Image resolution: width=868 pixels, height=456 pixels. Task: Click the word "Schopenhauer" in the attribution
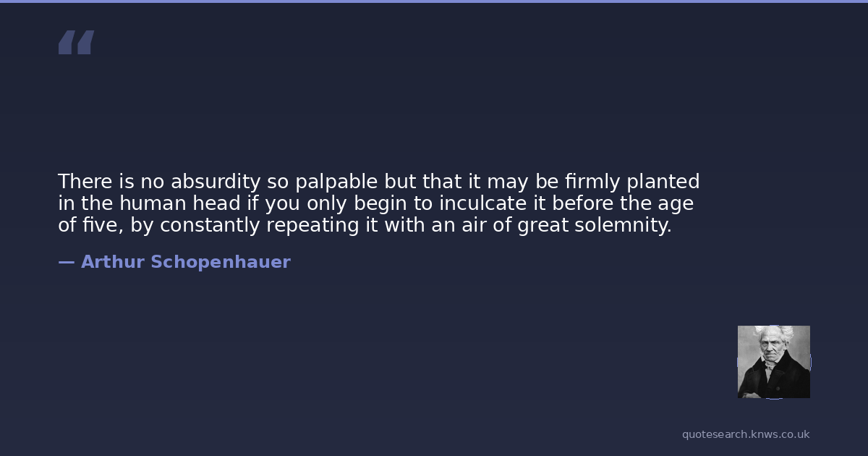pyautogui.click(x=220, y=262)
